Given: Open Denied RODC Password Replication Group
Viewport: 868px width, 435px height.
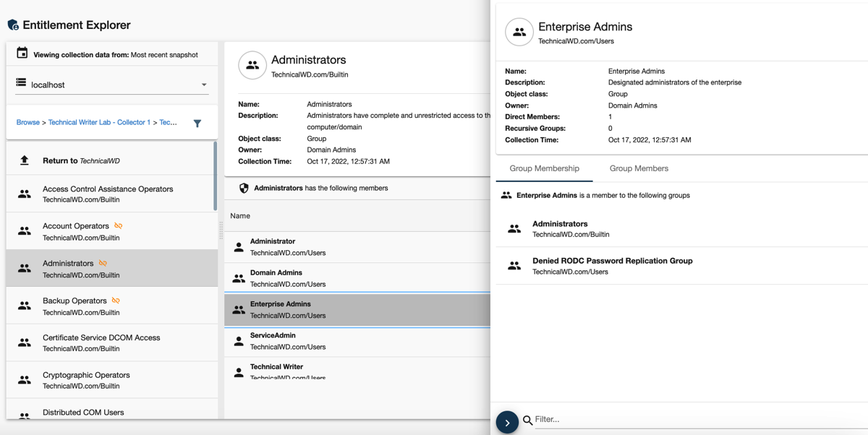Looking at the screenshot, I should (x=612, y=265).
